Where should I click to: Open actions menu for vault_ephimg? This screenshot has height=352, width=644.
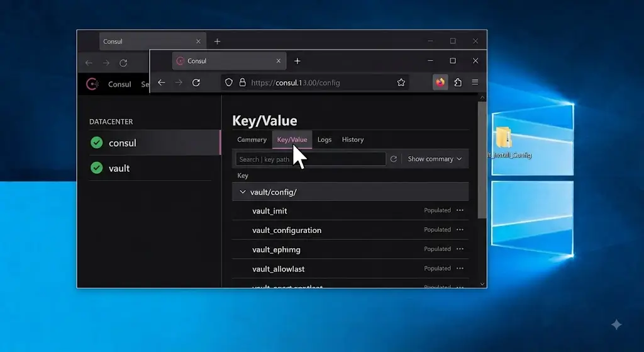pos(460,249)
